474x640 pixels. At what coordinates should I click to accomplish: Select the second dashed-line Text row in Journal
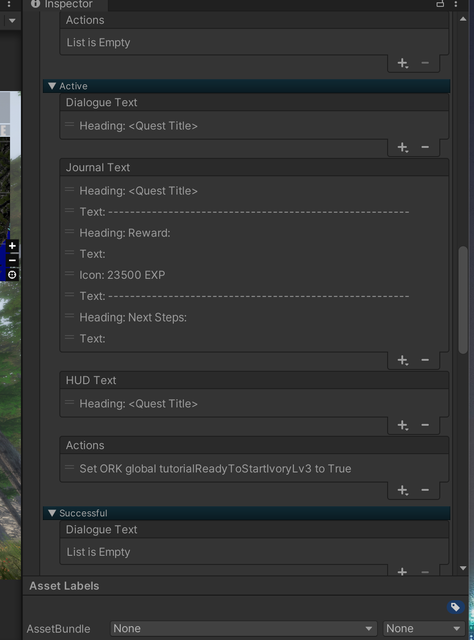point(254,296)
